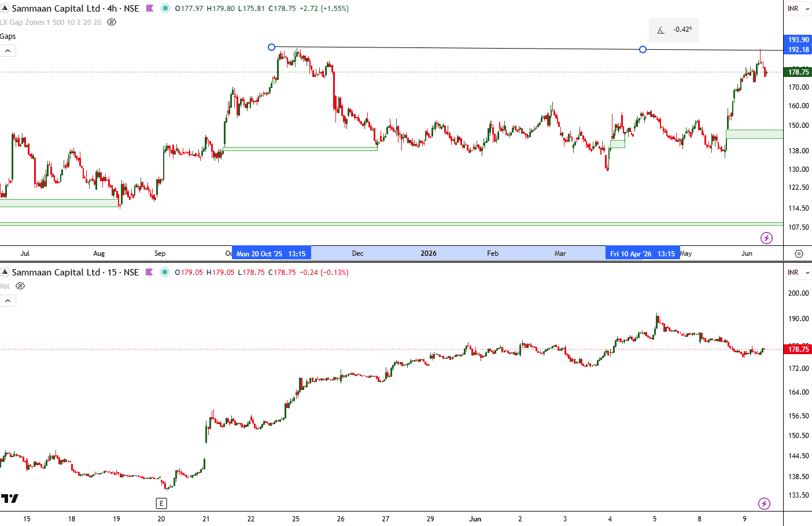Click the purple flag icon in top chart header
Screen dimensions: 812x526
point(150,8)
